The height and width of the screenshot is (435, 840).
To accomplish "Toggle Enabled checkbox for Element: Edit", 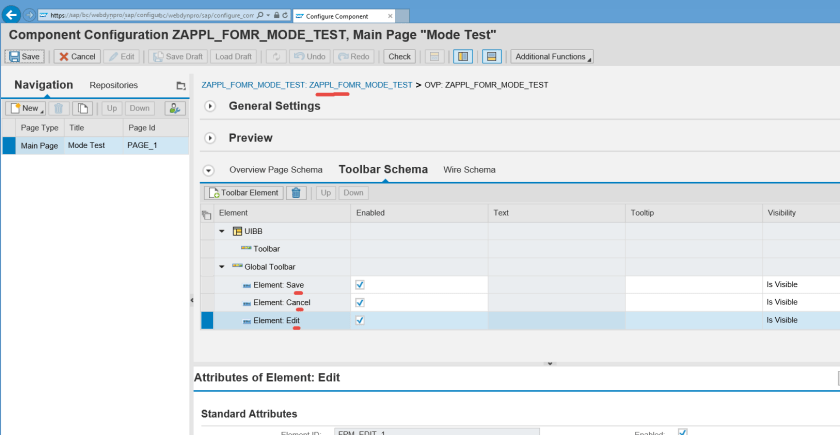I will point(360,320).
